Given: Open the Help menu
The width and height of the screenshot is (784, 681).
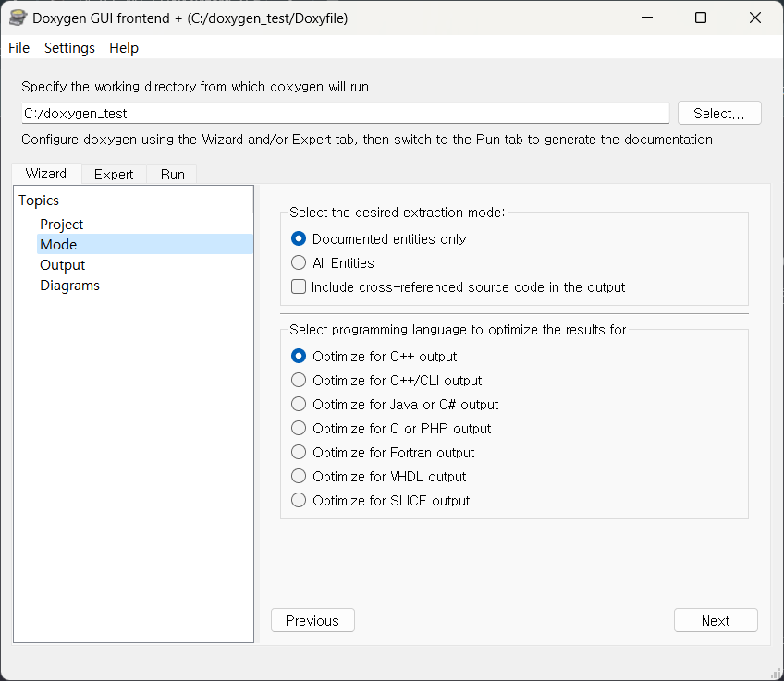Looking at the screenshot, I should [x=124, y=48].
